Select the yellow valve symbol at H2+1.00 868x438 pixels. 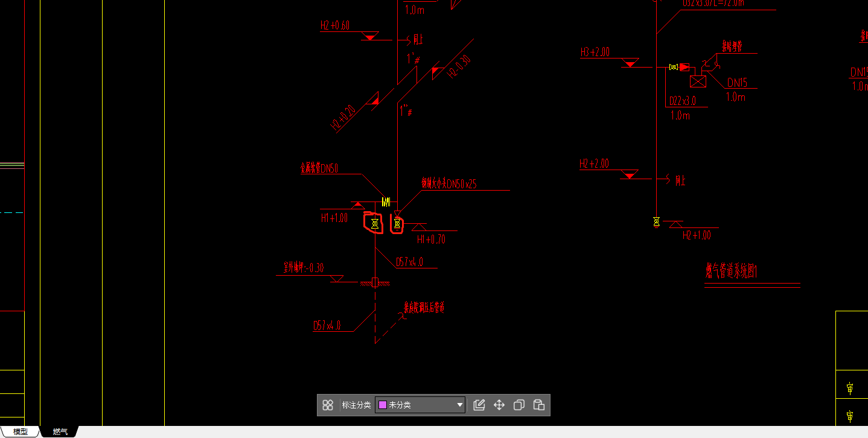tap(656, 222)
